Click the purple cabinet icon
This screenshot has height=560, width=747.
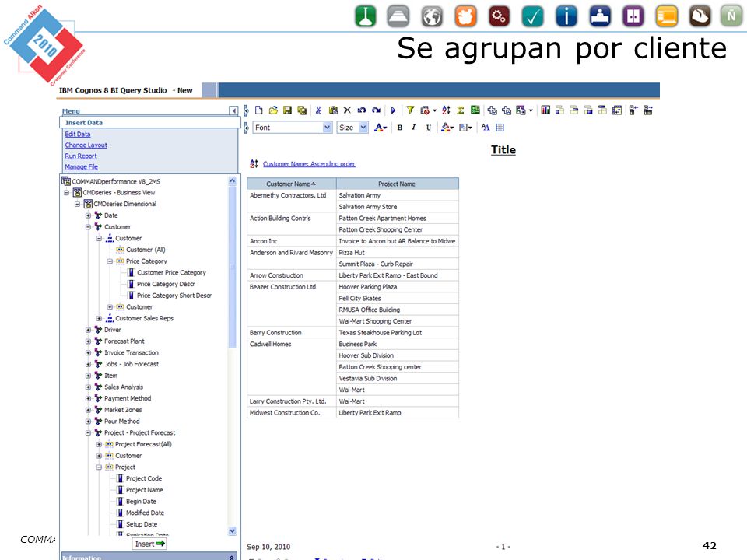point(633,16)
